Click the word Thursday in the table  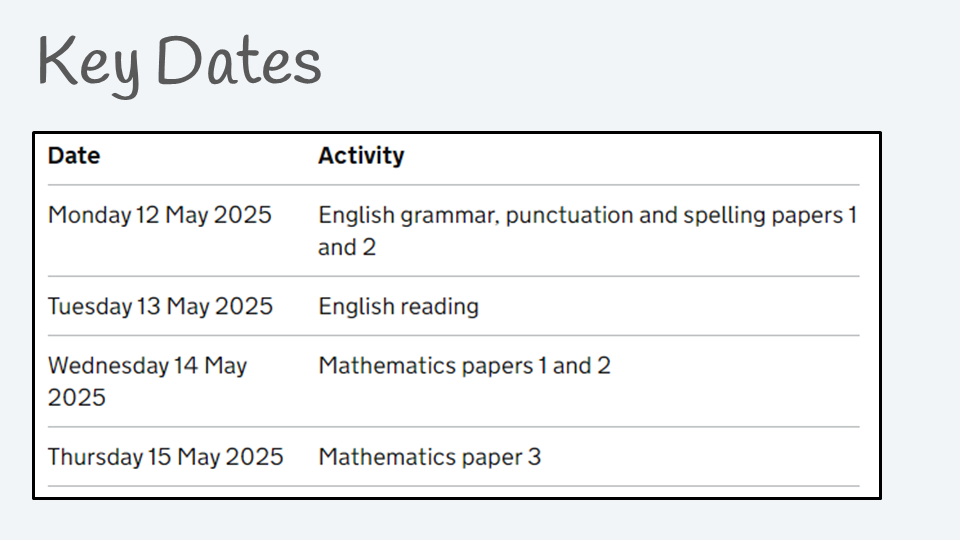(96, 457)
